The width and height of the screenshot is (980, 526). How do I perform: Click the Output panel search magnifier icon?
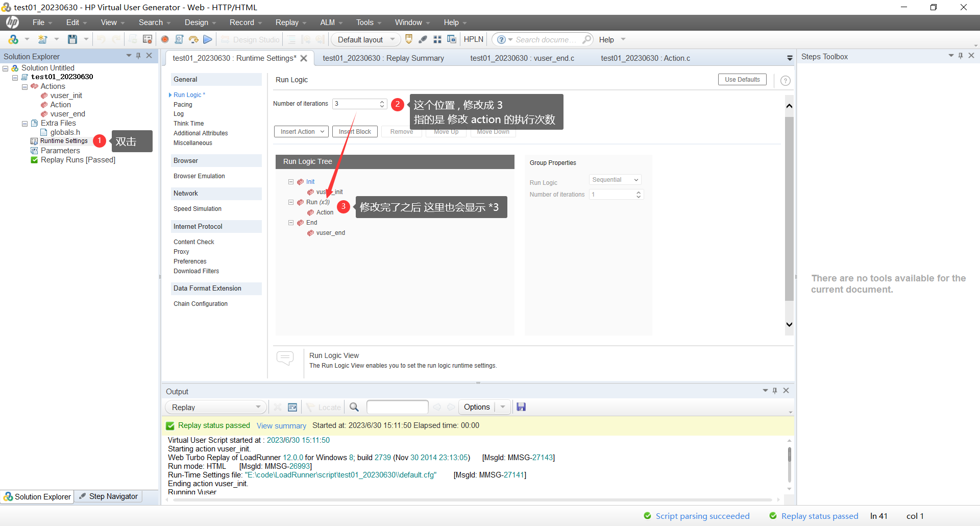coord(354,407)
